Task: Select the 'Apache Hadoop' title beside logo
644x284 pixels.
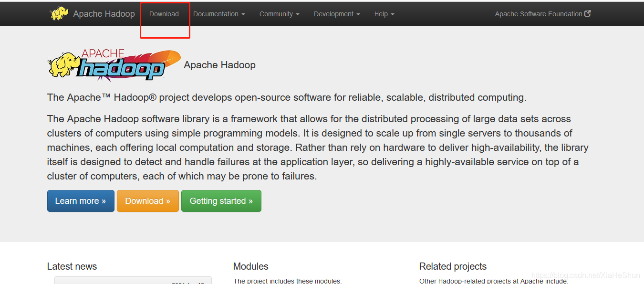Action: tap(220, 65)
